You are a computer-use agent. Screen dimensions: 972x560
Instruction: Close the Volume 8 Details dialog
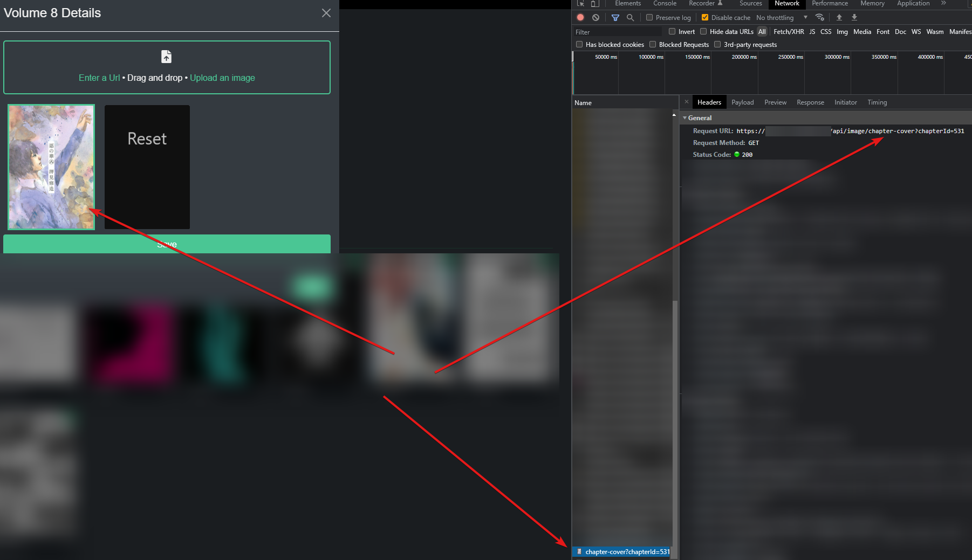326,13
